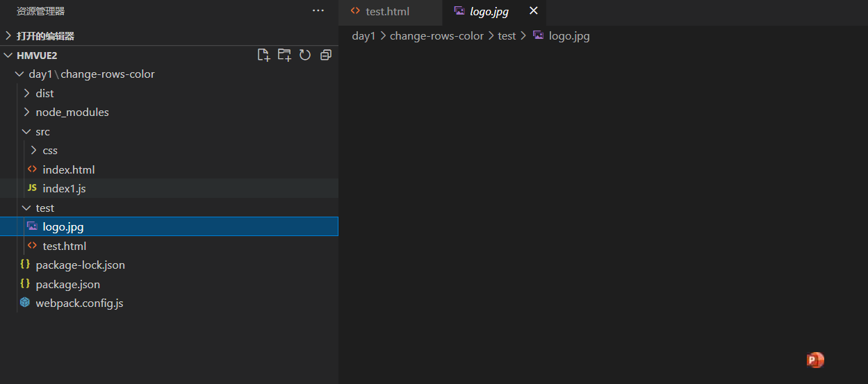Select the logo.jpg editor tab
The width and height of the screenshot is (868, 384).
pos(489,11)
